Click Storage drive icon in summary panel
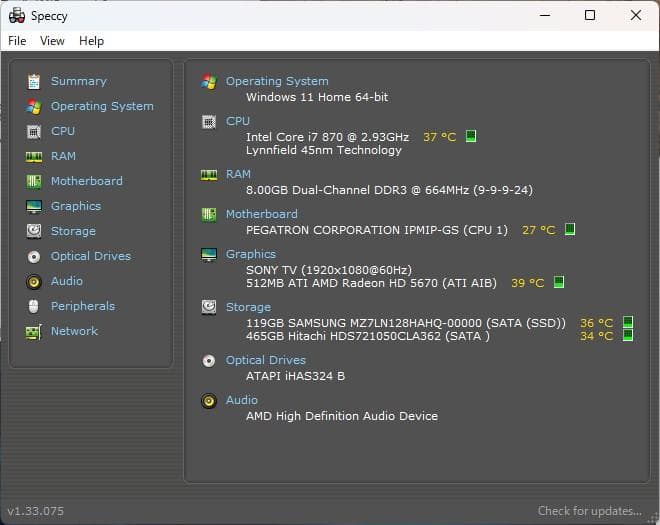This screenshot has width=660, height=525. (209, 307)
